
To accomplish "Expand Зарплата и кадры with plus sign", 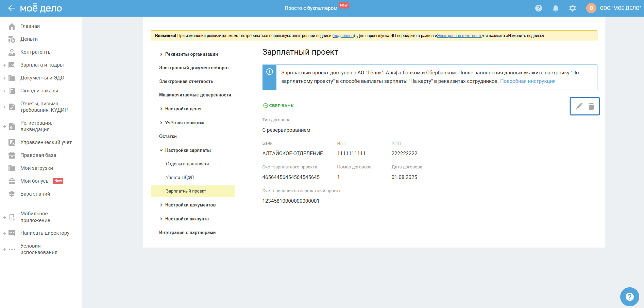I will pyautogui.click(x=5, y=65).
